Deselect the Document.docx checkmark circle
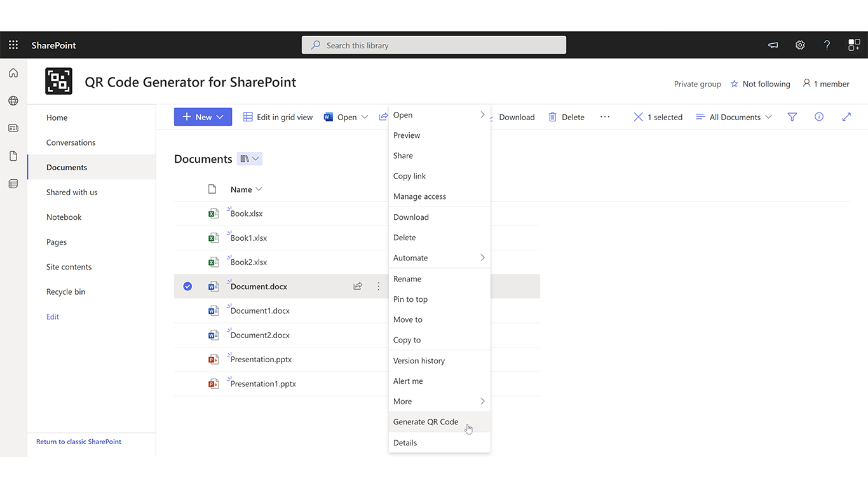The width and height of the screenshot is (868, 488). pos(187,287)
